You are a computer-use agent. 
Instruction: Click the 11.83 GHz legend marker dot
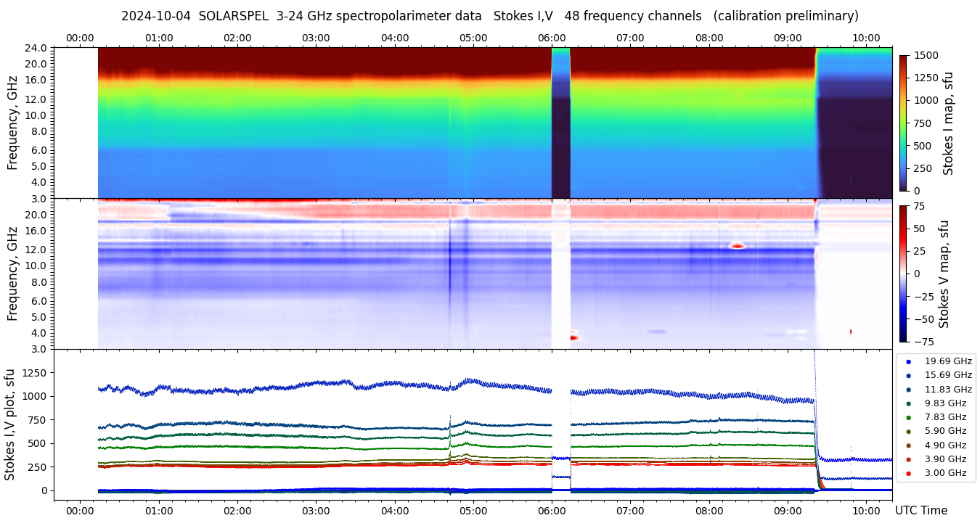click(908, 390)
